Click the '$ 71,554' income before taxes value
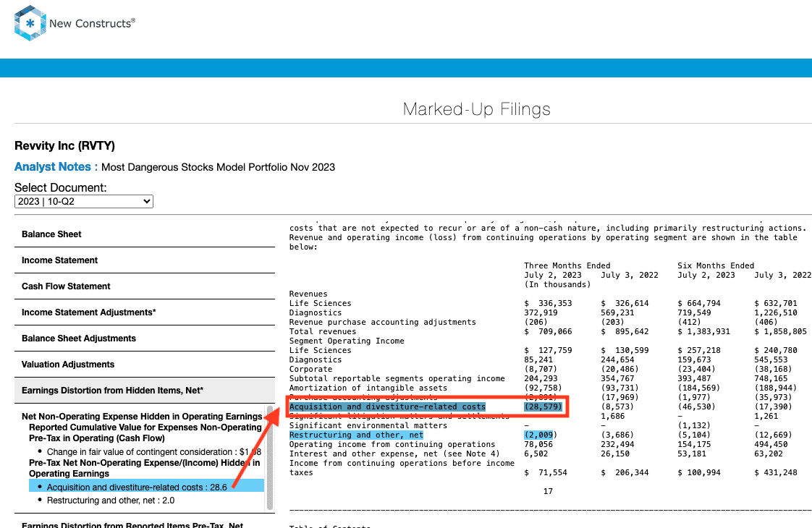 point(545,472)
